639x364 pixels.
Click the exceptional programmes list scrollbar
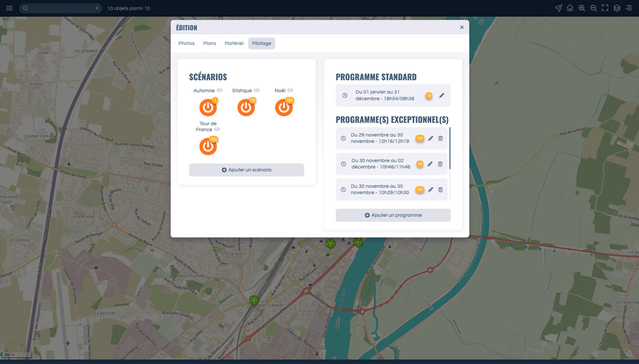coord(450,148)
